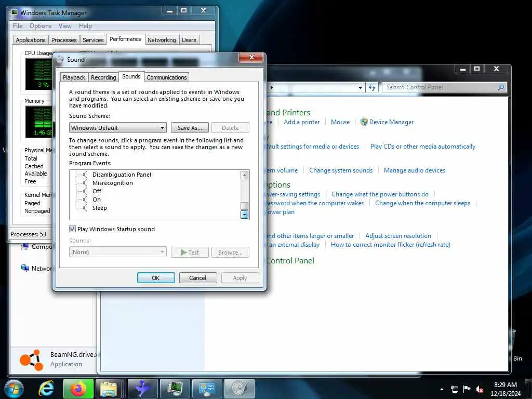
Task: Click OK in the Sound dialog
Action: 156,277
